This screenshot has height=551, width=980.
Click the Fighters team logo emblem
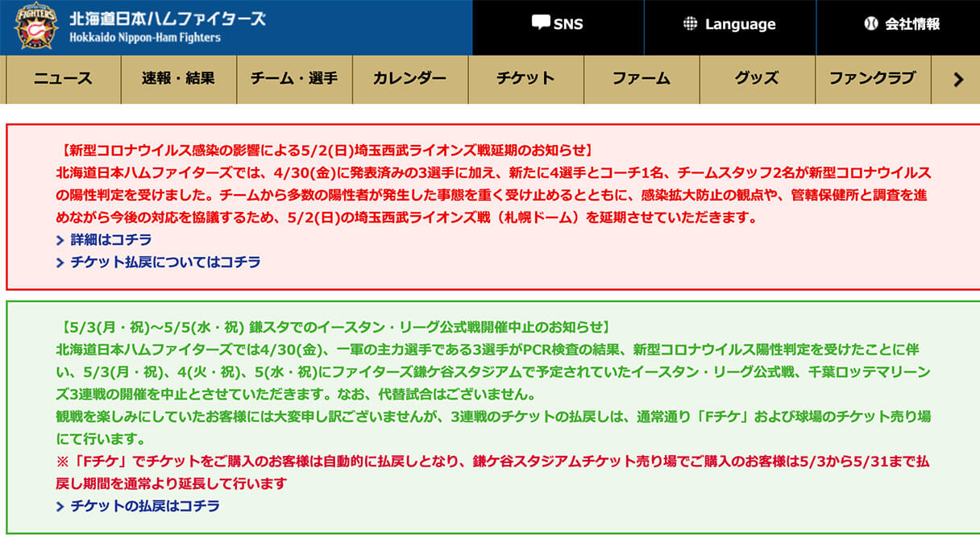35,27
